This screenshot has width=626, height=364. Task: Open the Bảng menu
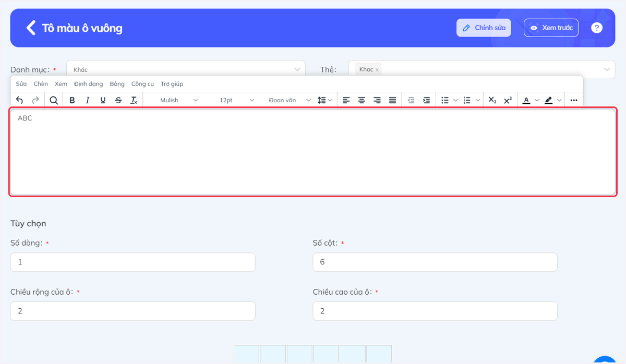pyautogui.click(x=117, y=84)
